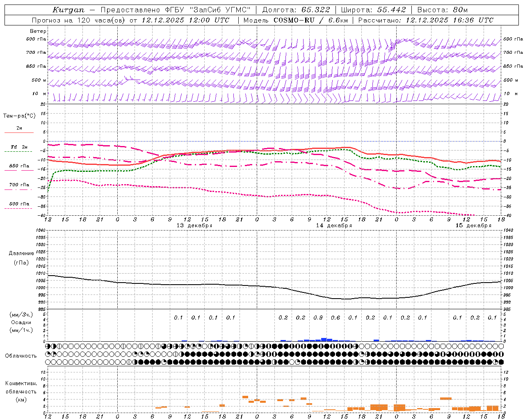Click the Конвективн. convective cloud label

tap(21, 383)
